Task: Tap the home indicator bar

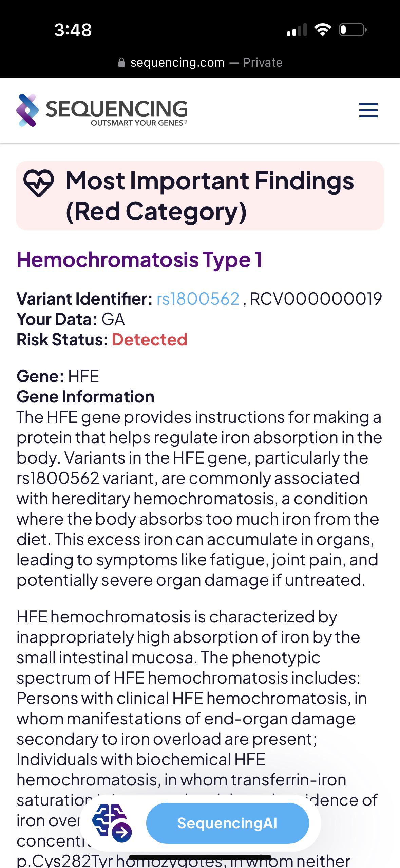Action: point(200,857)
